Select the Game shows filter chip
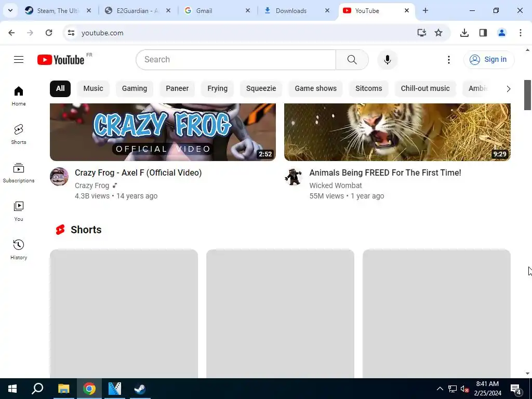The width and height of the screenshot is (532, 399). [x=315, y=88]
